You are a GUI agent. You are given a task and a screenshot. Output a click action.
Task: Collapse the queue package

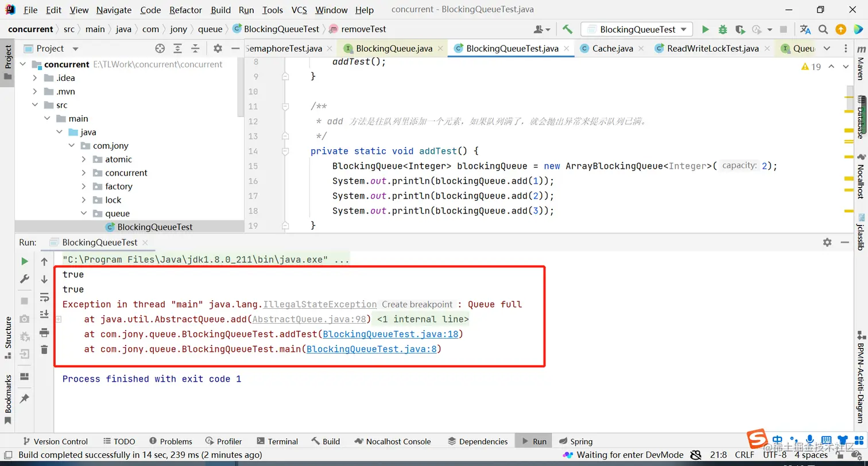pos(84,213)
